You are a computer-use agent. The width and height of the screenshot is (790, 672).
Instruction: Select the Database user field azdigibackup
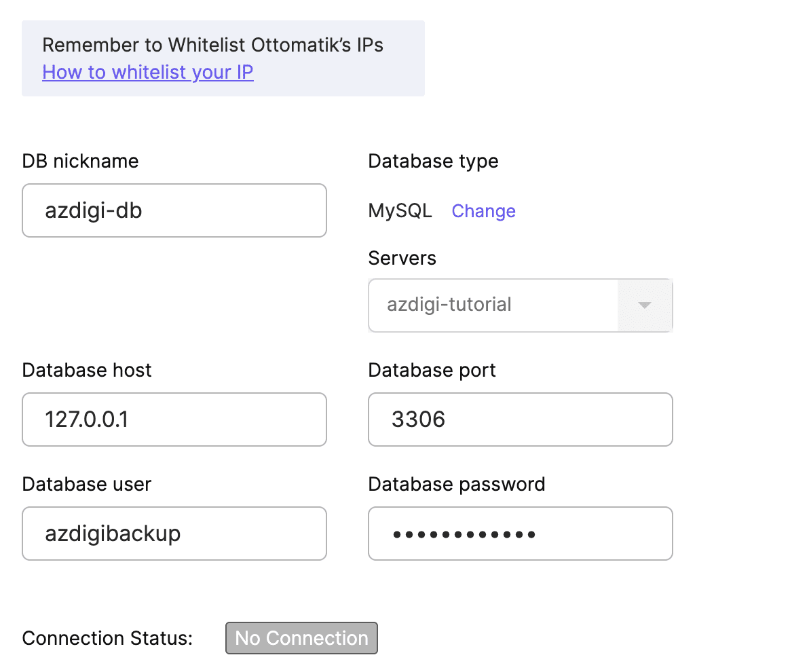pyautogui.click(x=174, y=534)
